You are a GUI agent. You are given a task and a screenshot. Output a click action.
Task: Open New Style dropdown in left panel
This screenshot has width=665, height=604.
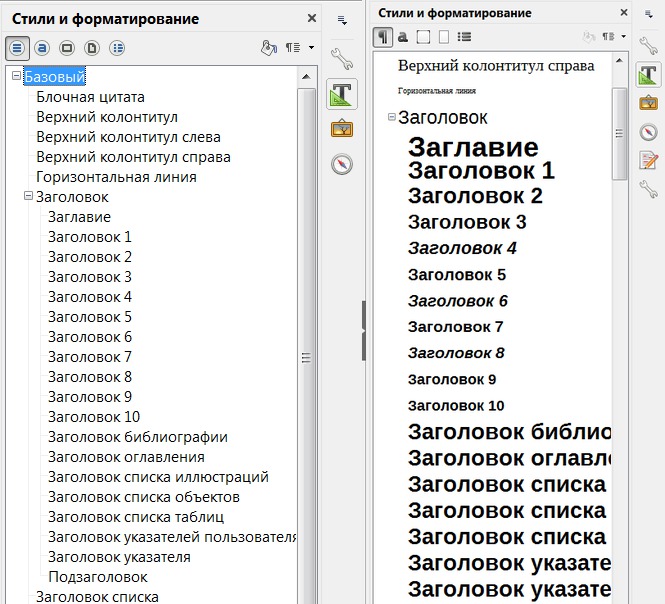click(x=299, y=47)
